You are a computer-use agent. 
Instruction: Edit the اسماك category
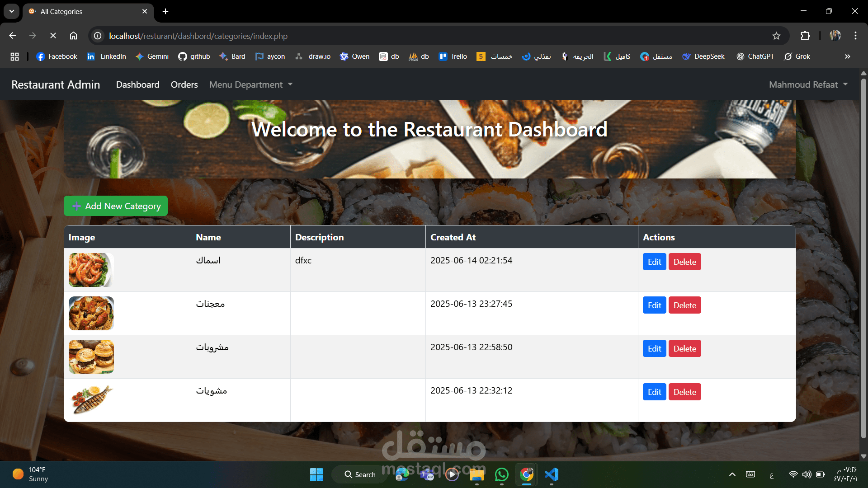tap(654, 262)
